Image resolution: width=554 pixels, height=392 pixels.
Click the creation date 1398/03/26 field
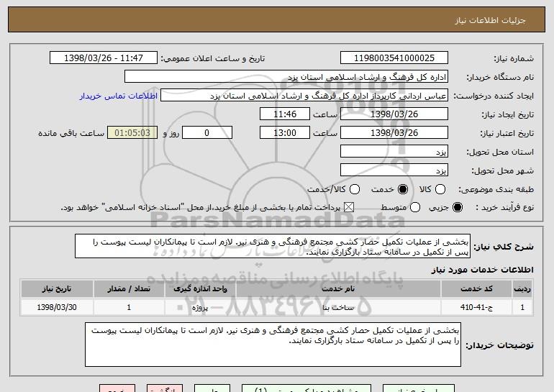[x=394, y=114]
